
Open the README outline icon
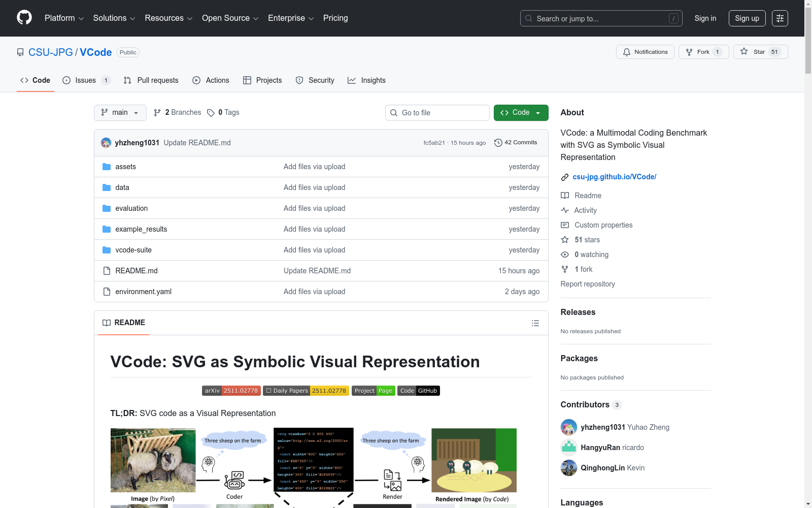point(535,323)
